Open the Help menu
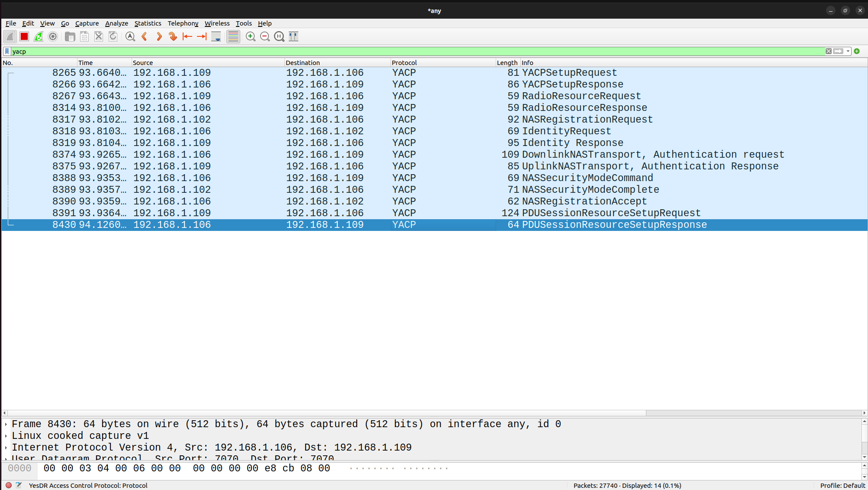868x490 pixels. point(265,23)
